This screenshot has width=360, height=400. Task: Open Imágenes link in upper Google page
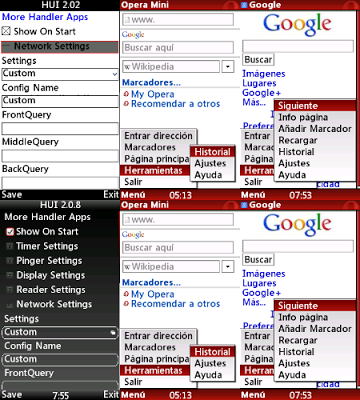264,74
